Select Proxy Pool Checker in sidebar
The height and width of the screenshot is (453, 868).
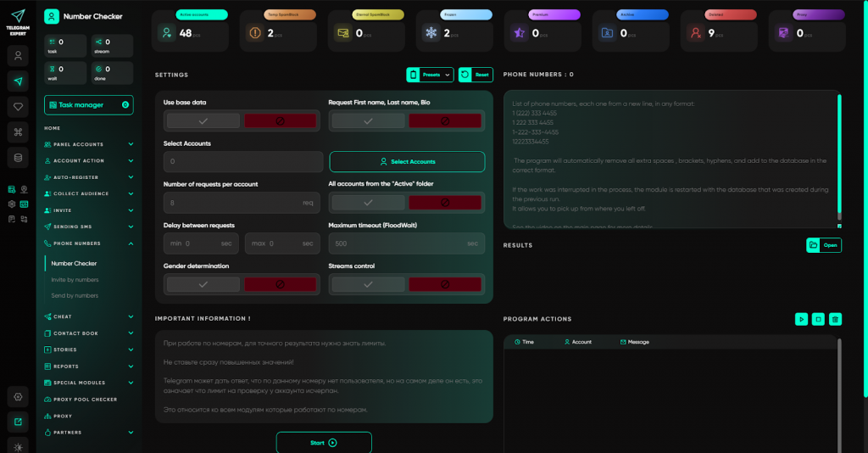pos(85,399)
